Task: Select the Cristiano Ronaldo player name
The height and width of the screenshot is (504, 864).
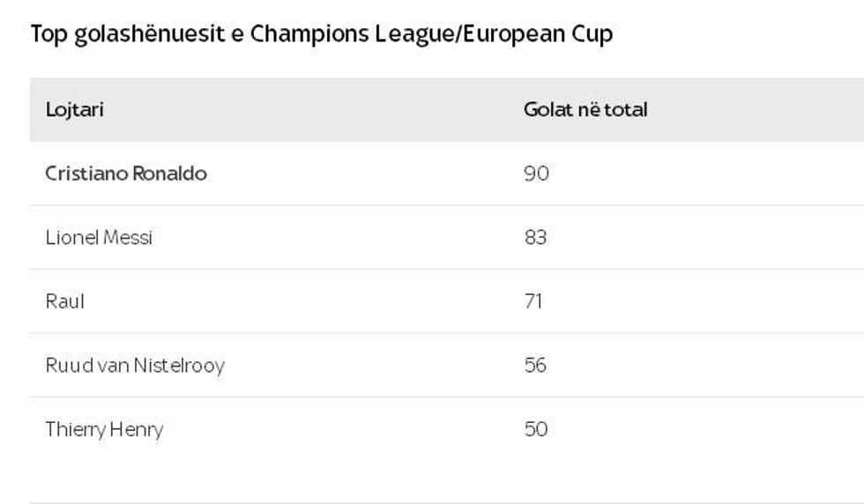Action: (x=126, y=174)
